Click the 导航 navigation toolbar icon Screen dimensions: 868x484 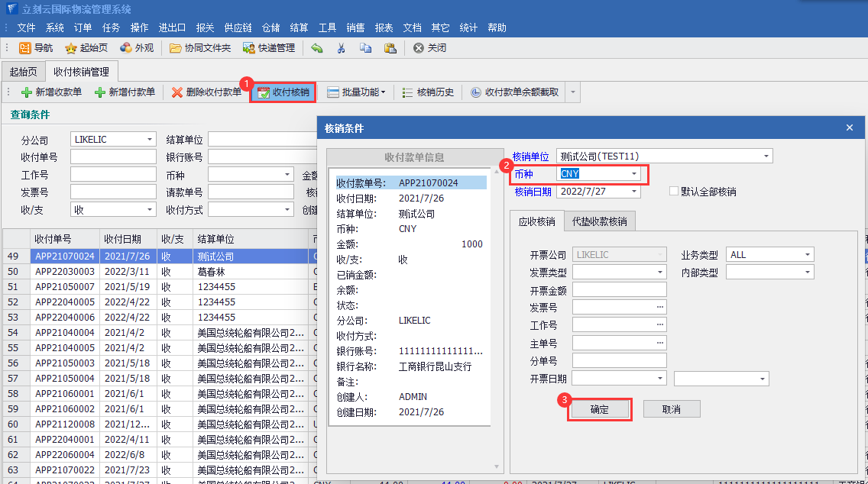(x=25, y=47)
